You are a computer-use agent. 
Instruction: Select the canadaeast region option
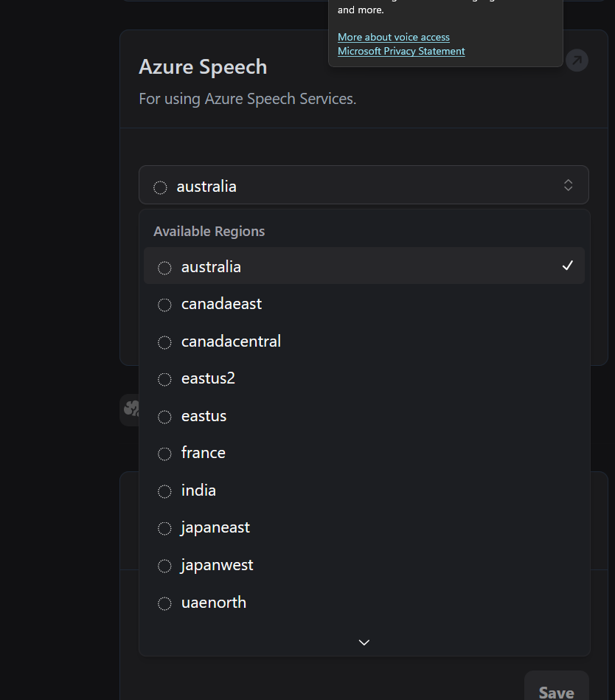click(221, 304)
